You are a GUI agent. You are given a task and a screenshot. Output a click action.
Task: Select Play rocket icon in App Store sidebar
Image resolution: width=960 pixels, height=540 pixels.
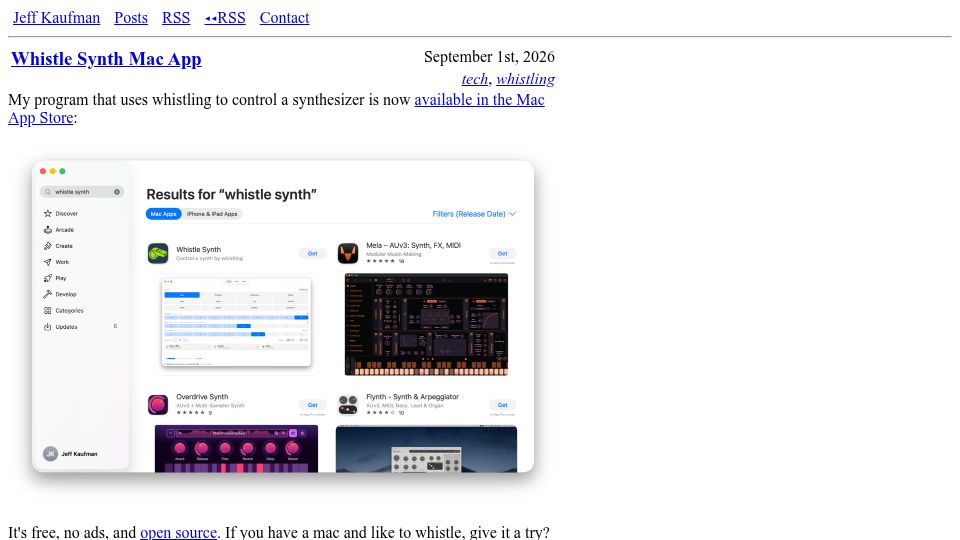(48, 278)
